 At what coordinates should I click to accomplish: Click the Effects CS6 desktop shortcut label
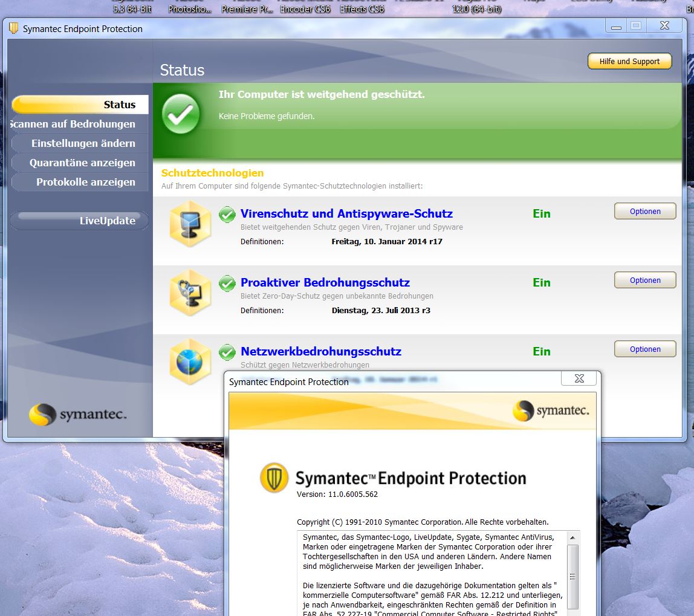(x=362, y=9)
